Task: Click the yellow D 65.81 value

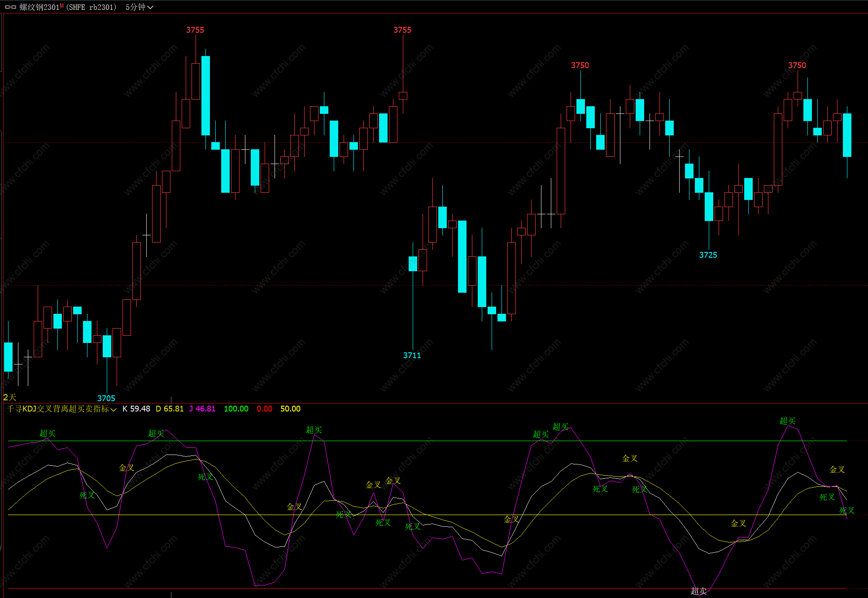Action: [x=170, y=409]
